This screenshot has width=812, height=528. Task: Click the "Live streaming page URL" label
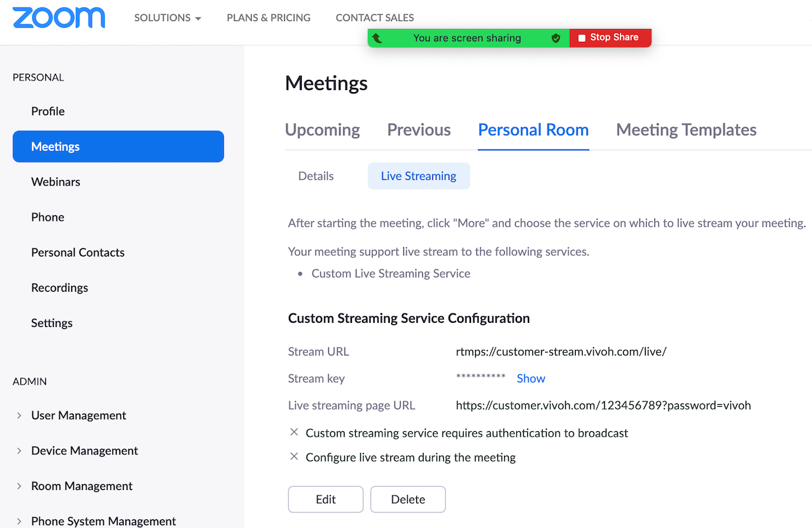[352, 405]
